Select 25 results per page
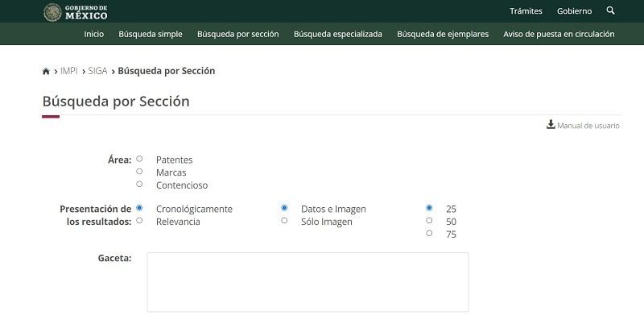 coord(429,208)
